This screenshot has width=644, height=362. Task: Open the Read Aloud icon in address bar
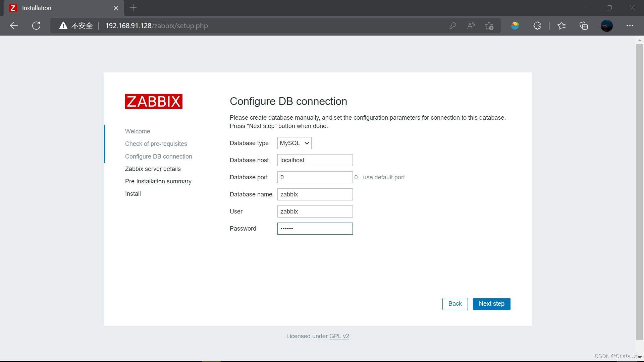[471, 26]
